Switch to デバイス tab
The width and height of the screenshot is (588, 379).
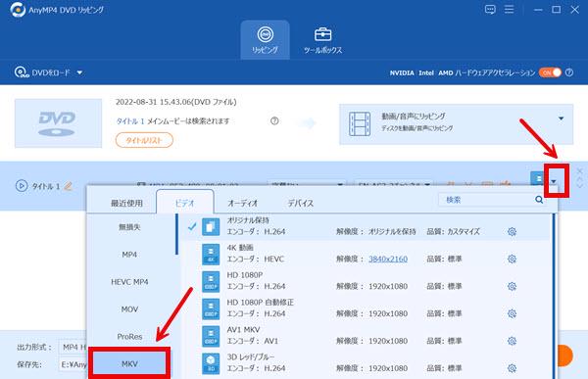[x=301, y=203]
